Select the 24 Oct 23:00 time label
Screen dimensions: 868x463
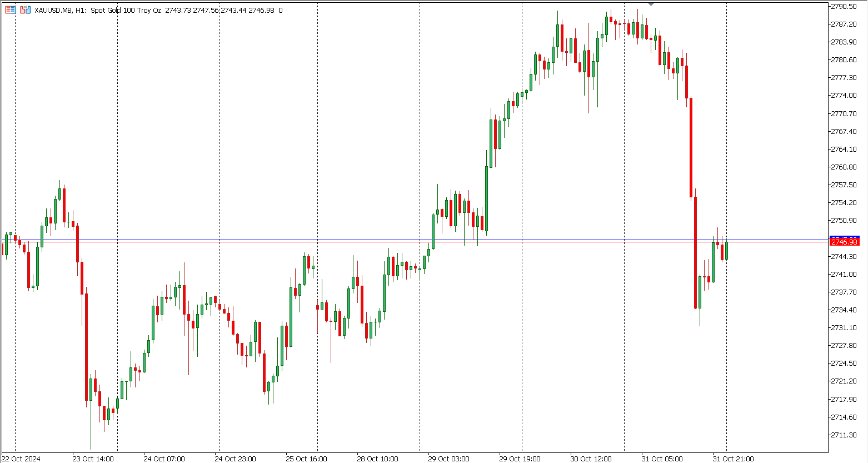pos(235,459)
